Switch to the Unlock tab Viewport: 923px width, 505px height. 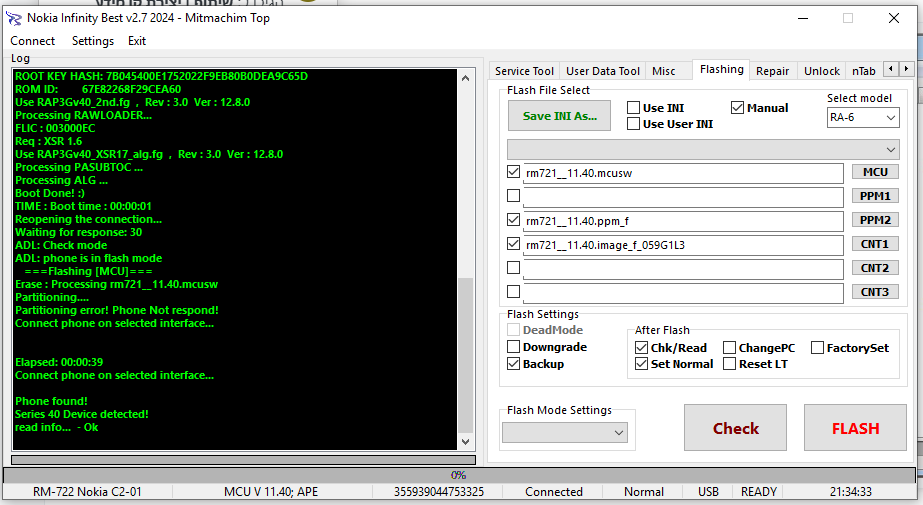pyautogui.click(x=821, y=71)
